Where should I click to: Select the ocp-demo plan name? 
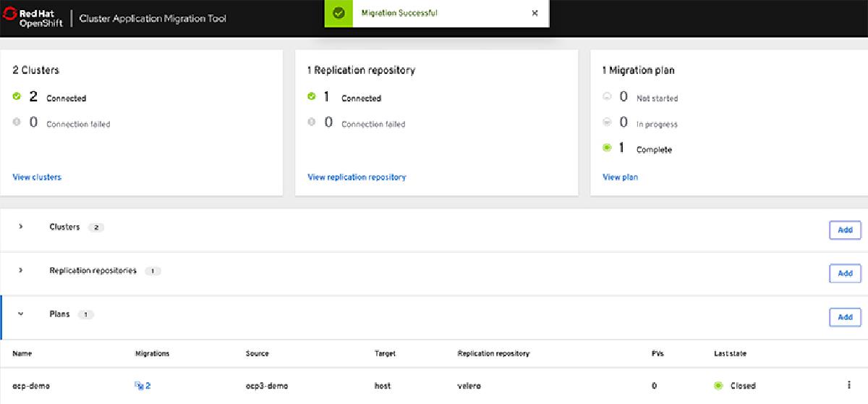tap(31, 386)
